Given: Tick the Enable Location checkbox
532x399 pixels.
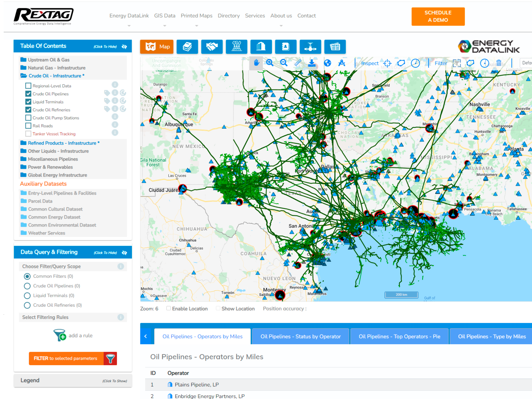Looking at the screenshot, I should [169, 308].
